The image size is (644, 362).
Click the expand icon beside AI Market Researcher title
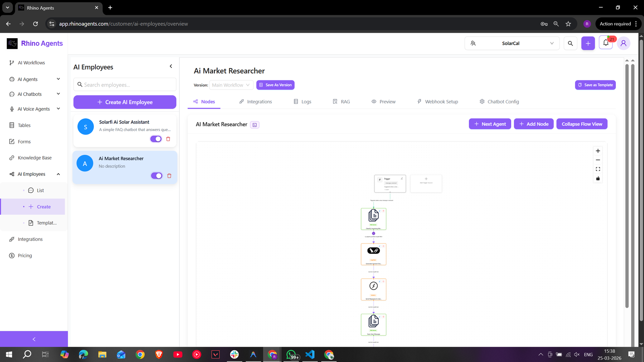pos(254,125)
